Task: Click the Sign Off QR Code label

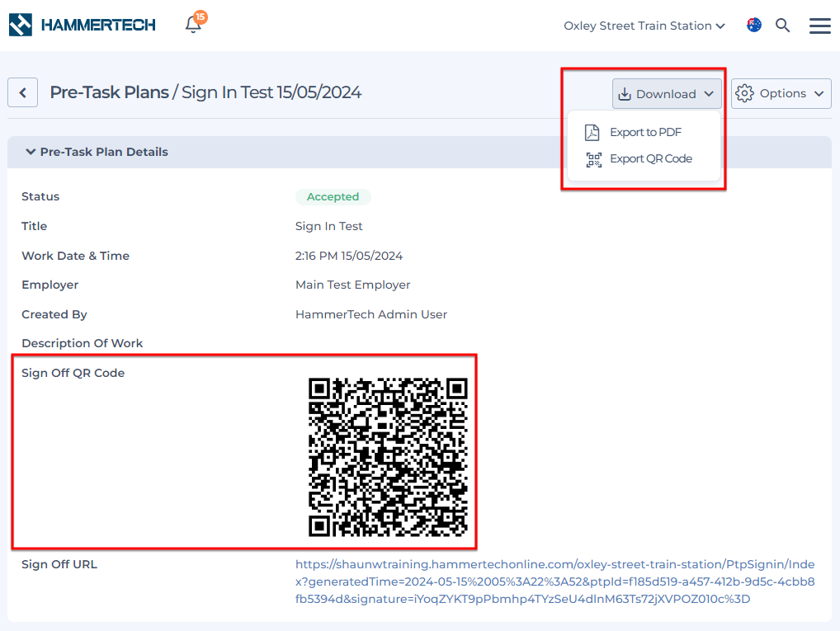Action: [x=73, y=373]
